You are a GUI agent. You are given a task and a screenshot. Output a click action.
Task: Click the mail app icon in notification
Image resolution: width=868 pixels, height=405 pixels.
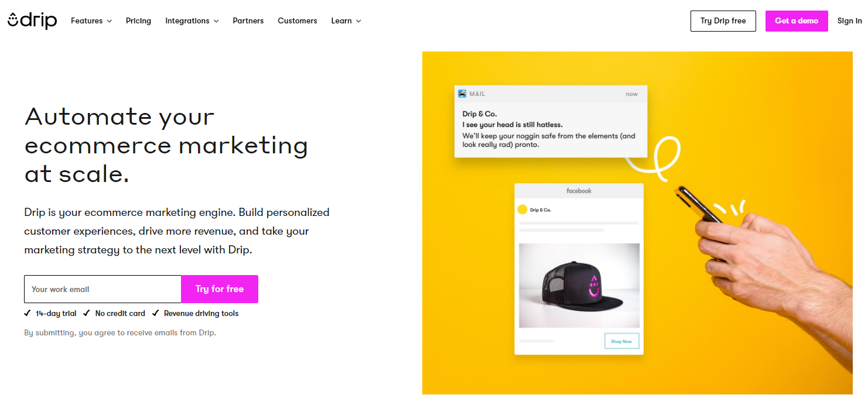click(462, 94)
